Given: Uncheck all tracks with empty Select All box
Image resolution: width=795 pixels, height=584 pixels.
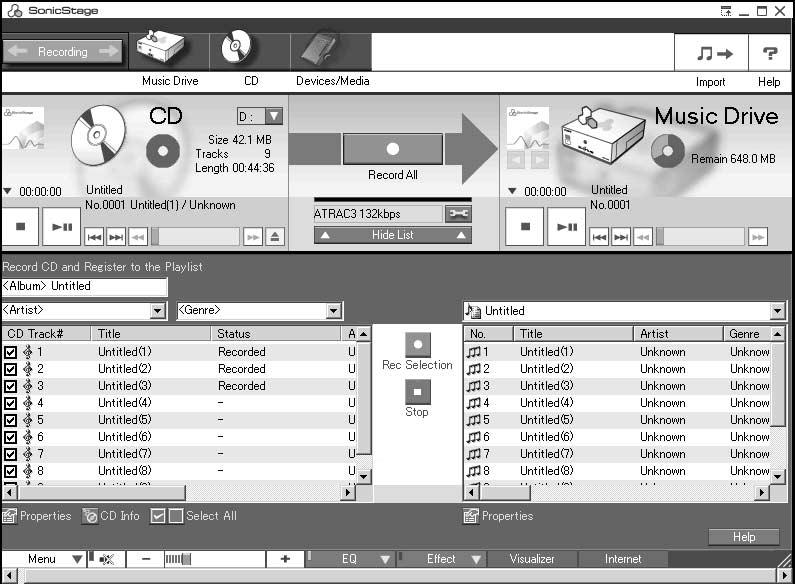Looking at the screenshot, I should (175, 516).
